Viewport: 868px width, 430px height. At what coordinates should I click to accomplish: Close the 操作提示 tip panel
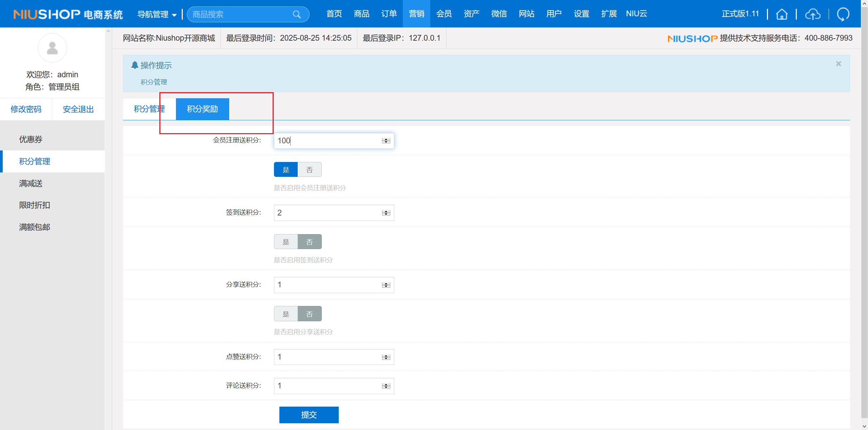pyautogui.click(x=839, y=64)
